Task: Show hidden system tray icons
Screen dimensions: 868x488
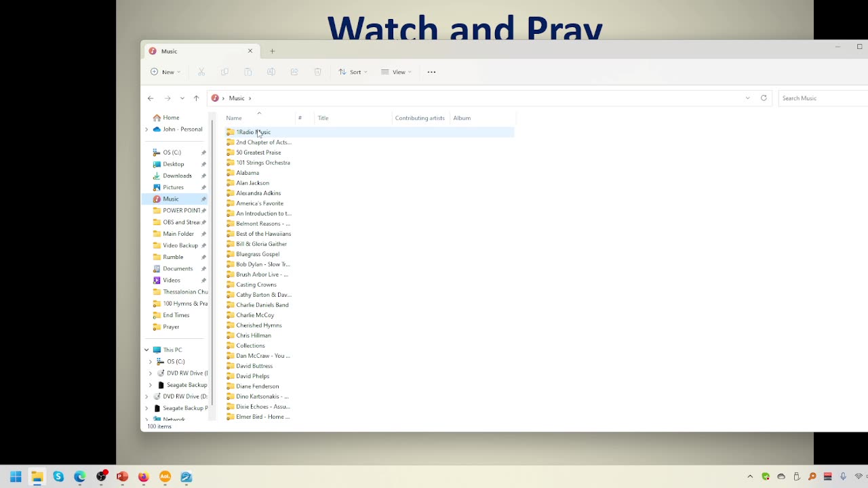Action: (750, 477)
